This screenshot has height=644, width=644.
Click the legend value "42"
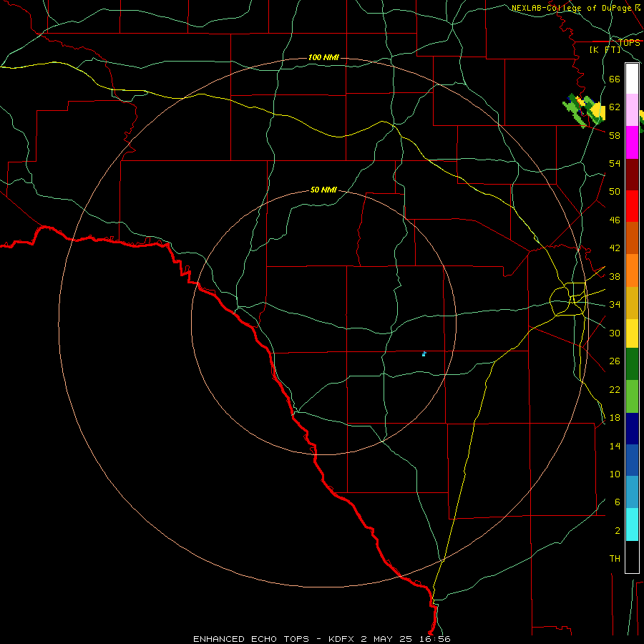coord(615,248)
